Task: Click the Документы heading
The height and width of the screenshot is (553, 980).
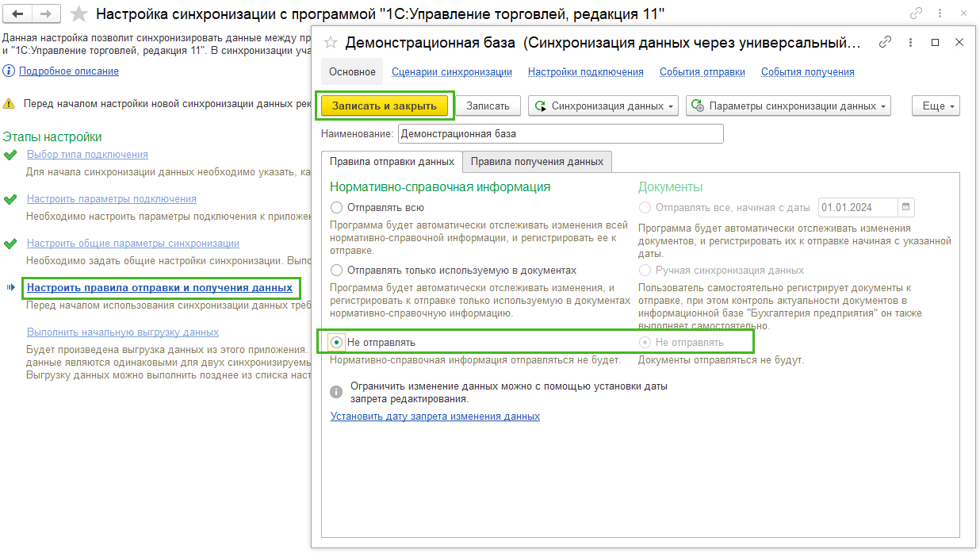Action: (x=671, y=187)
